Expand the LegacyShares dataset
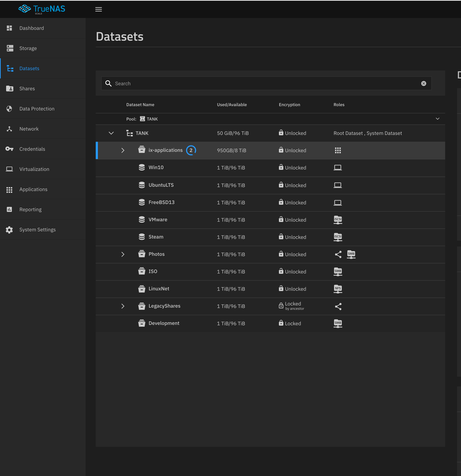The height and width of the screenshot is (476, 461). (x=123, y=306)
